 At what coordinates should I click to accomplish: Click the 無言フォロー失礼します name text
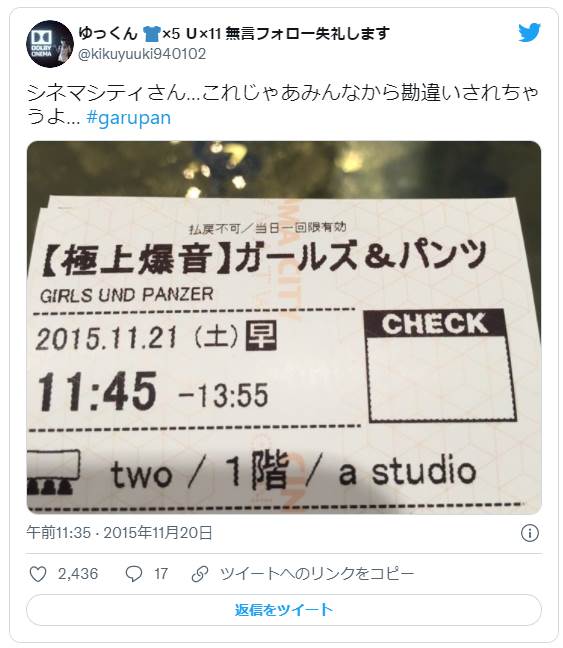coord(308,33)
